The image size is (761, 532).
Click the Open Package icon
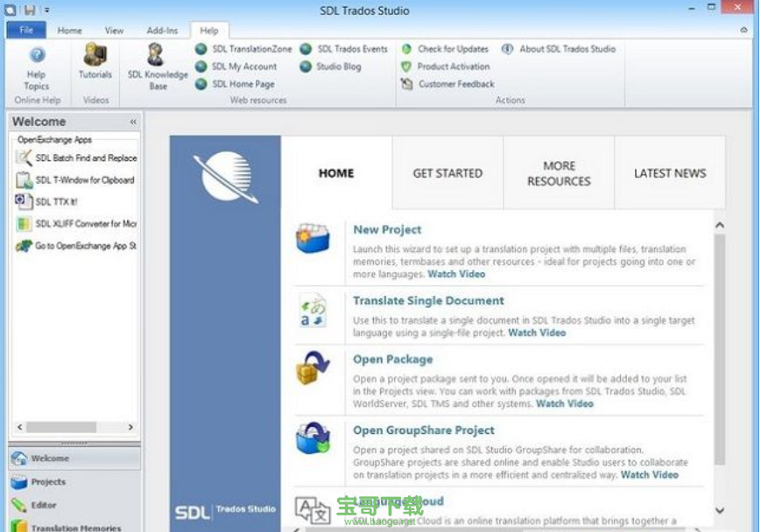[x=313, y=369]
